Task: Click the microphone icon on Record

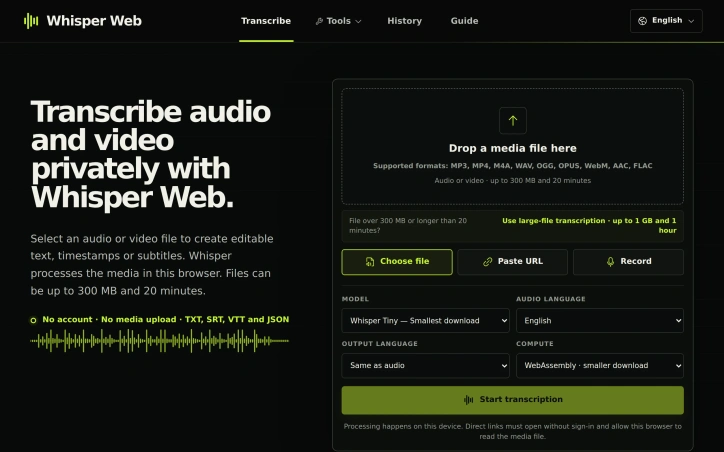Action: 610,262
